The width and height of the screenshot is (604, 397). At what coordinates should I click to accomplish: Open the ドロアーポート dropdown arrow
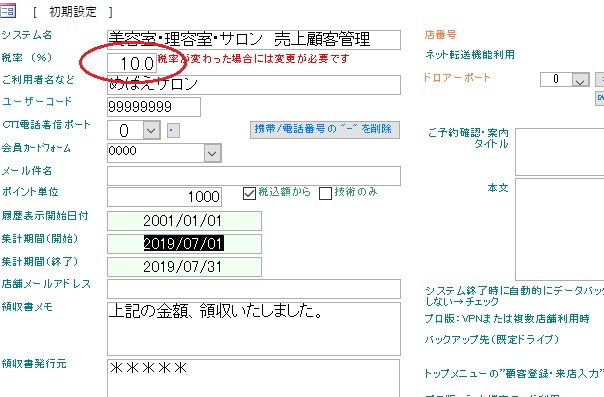pos(581,80)
